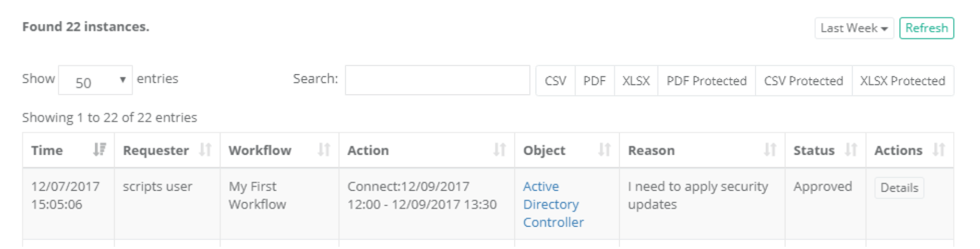The width and height of the screenshot is (980, 249).
Task: Sort the Object column via its icon
Action: tap(604, 150)
